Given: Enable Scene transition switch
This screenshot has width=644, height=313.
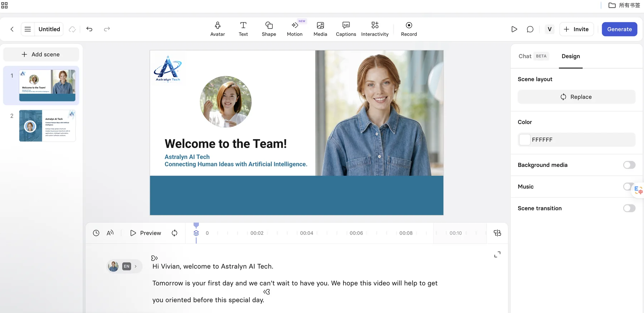Looking at the screenshot, I should pyautogui.click(x=629, y=208).
